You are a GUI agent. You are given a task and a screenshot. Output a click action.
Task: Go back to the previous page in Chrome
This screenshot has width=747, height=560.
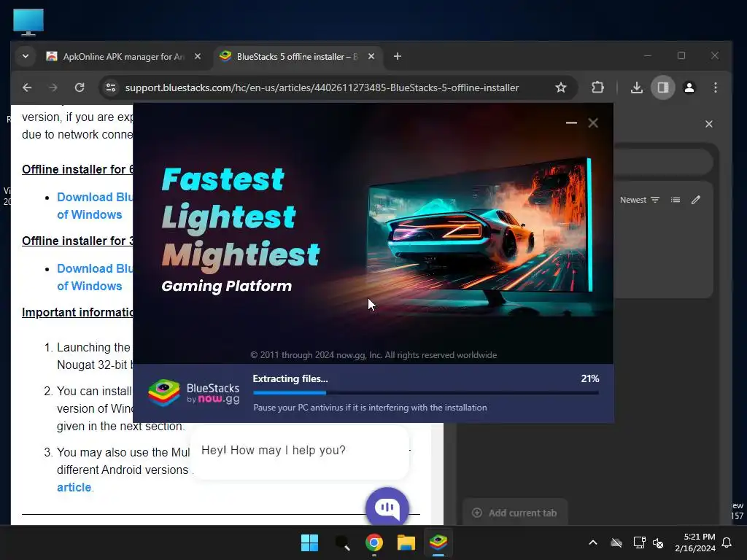coord(27,87)
